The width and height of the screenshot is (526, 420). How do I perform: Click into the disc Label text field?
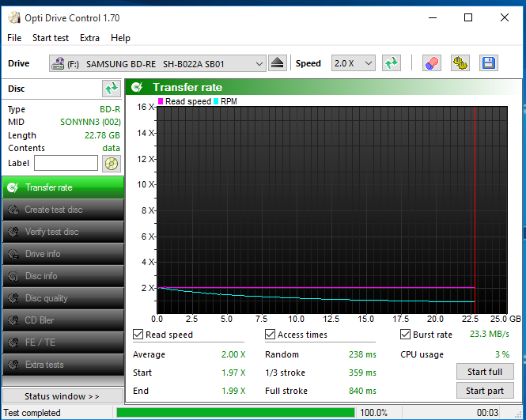pos(66,163)
